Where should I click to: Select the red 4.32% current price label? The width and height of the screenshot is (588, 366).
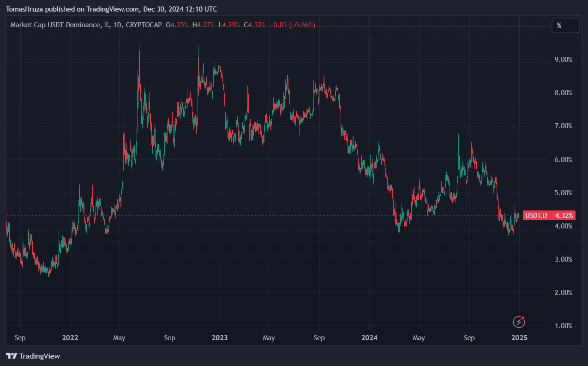click(564, 216)
